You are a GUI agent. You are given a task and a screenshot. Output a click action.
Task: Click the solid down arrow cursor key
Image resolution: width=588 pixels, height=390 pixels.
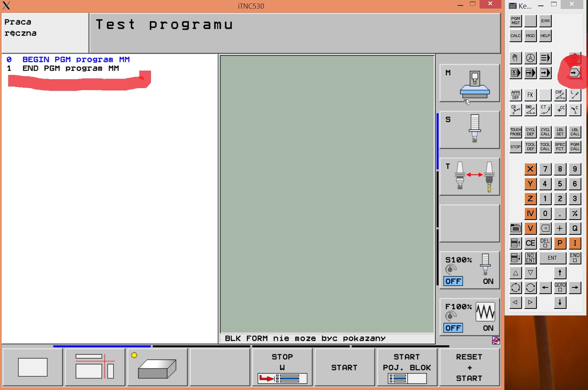[560, 302]
